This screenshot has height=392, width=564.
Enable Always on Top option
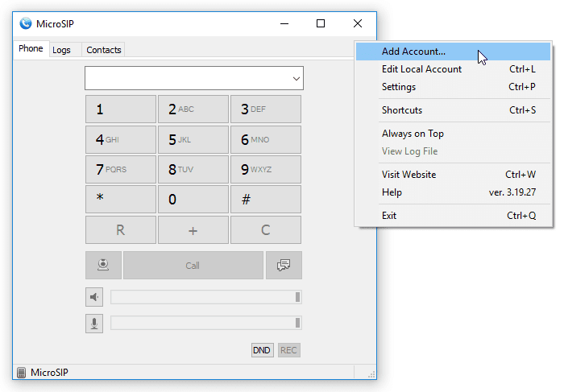coord(413,134)
